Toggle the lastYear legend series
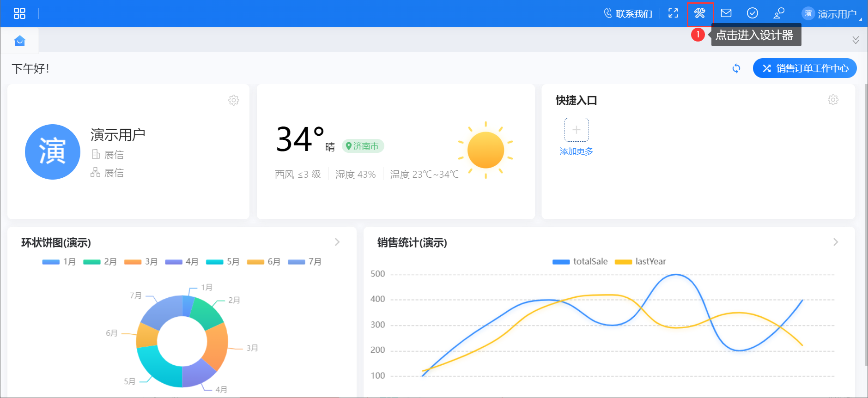Viewport: 868px width, 398px height. coord(641,261)
